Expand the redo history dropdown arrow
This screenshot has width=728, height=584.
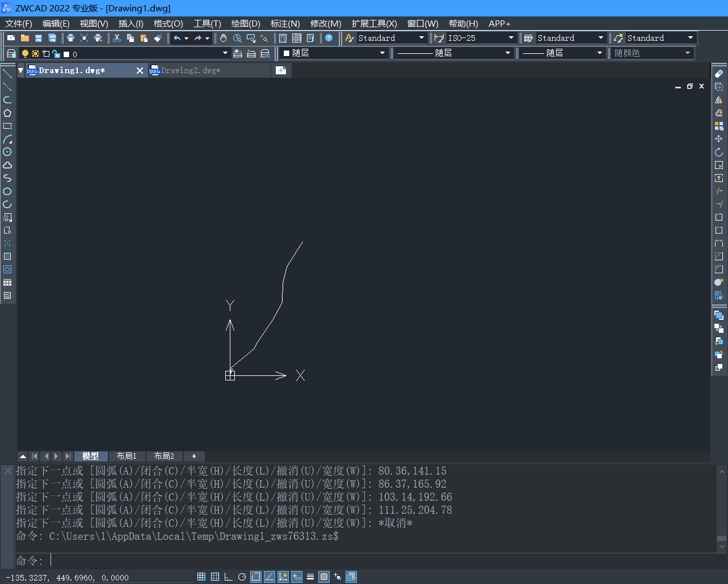[207, 38]
